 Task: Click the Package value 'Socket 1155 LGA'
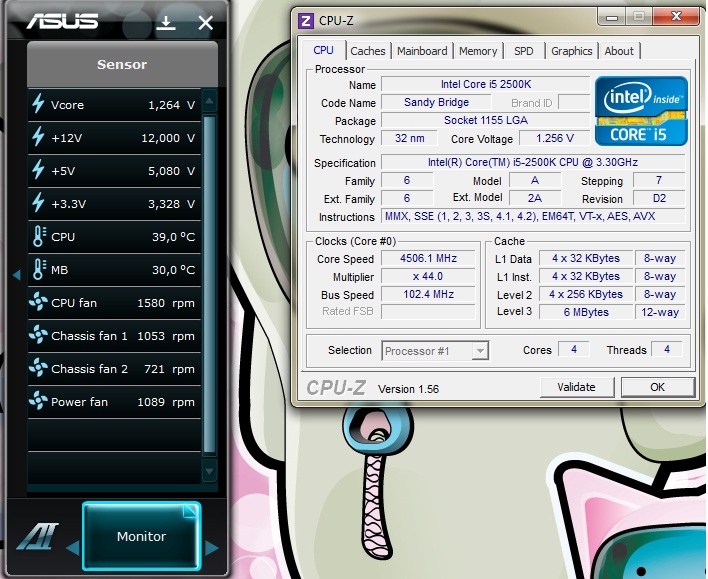[486, 120]
